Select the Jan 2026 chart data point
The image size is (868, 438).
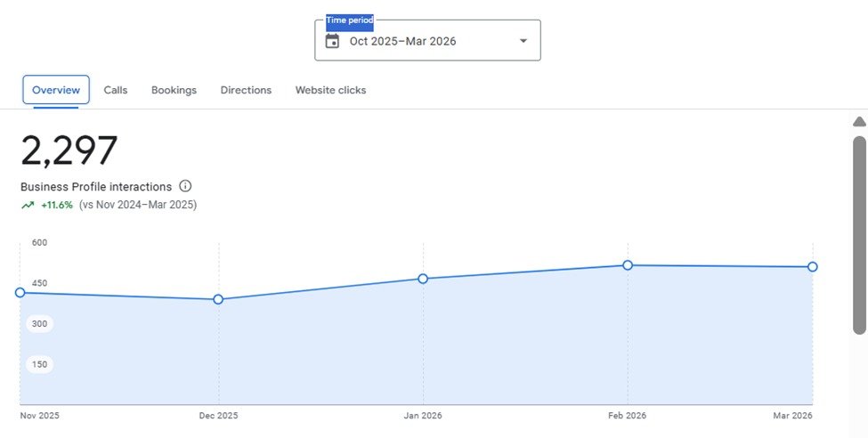[x=423, y=279]
